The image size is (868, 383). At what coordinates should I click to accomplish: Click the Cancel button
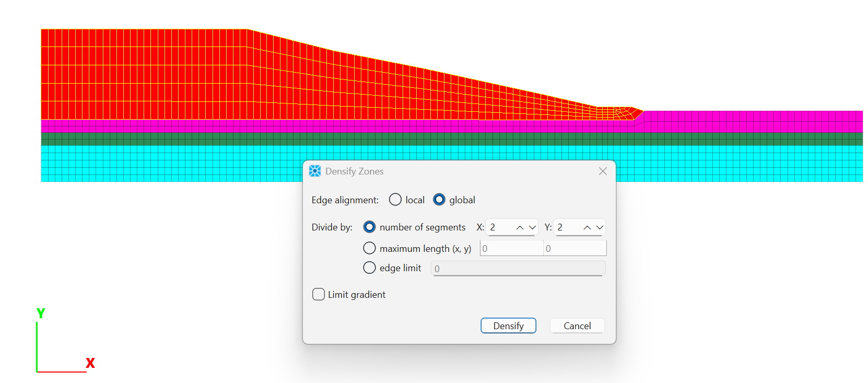(x=577, y=326)
